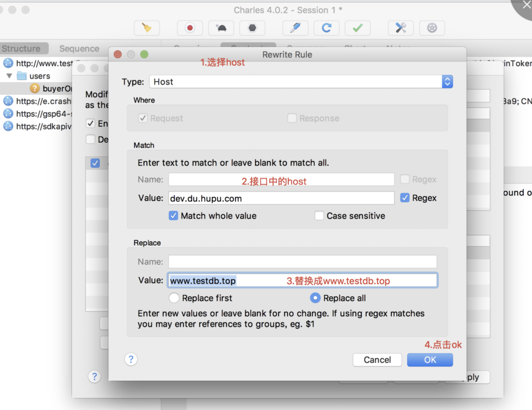
Task: Toggle the Response checkbox
Action: tap(292, 118)
